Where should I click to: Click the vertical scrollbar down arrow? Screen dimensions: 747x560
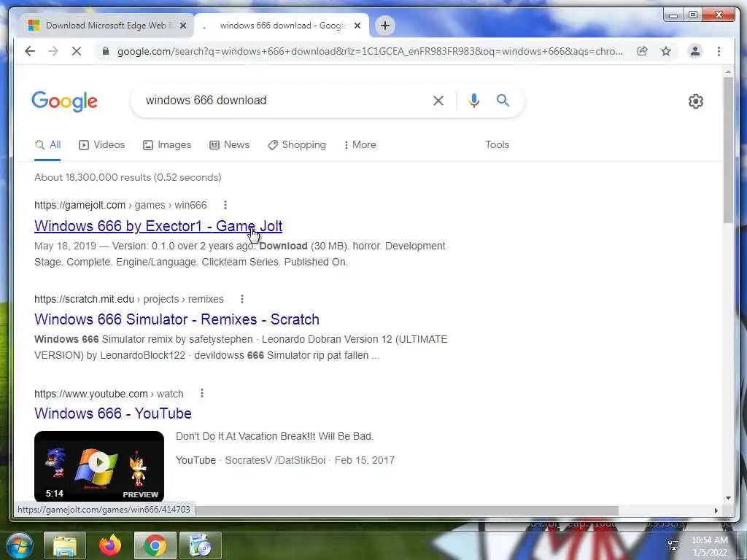click(728, 498)
